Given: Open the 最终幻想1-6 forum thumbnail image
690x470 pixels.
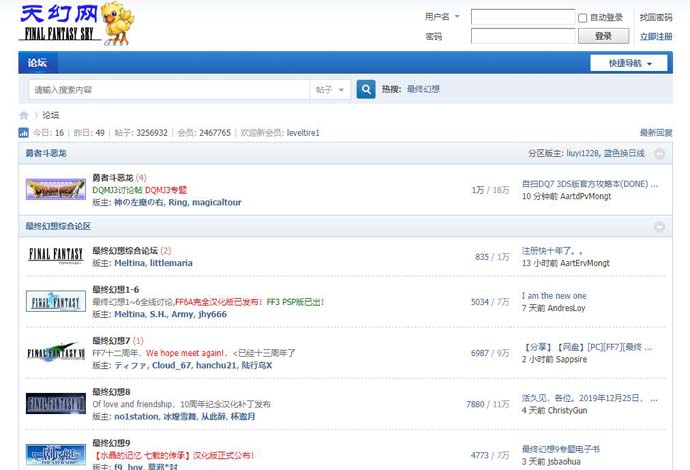Looking at the screenshot, I should point(56,301).
